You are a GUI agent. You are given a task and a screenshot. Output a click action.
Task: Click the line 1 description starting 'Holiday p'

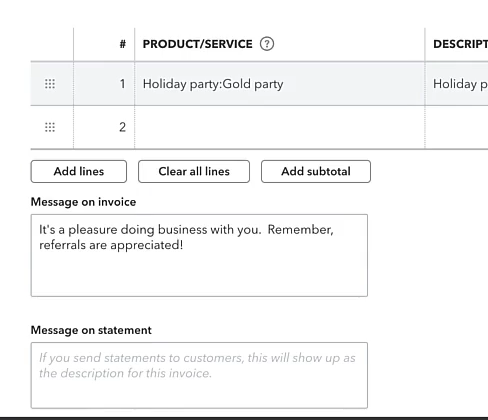tap(457, 84)
